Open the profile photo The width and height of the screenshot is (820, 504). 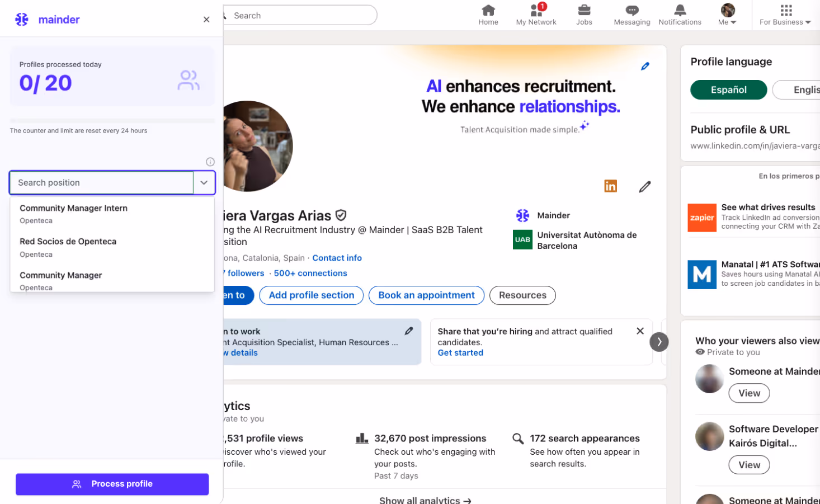point(257,146)
